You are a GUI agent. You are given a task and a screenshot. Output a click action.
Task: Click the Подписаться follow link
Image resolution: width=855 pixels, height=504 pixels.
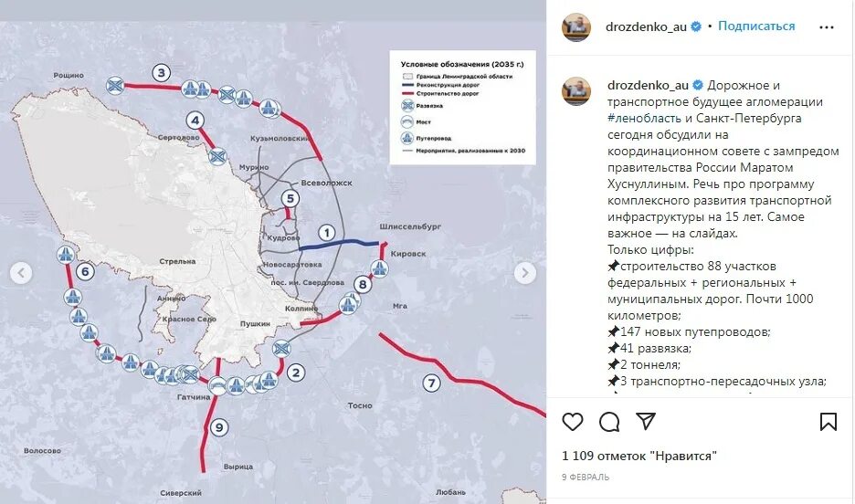tap(756, 26)
